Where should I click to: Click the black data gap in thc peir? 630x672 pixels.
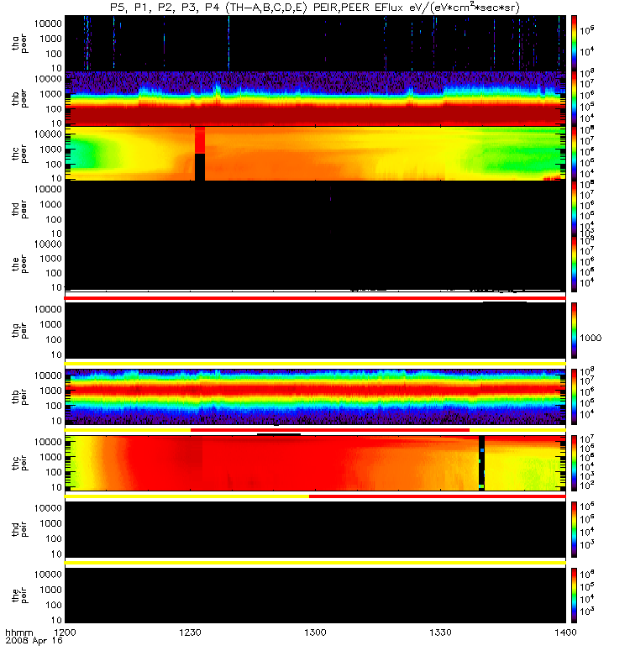tap(481, 464)
